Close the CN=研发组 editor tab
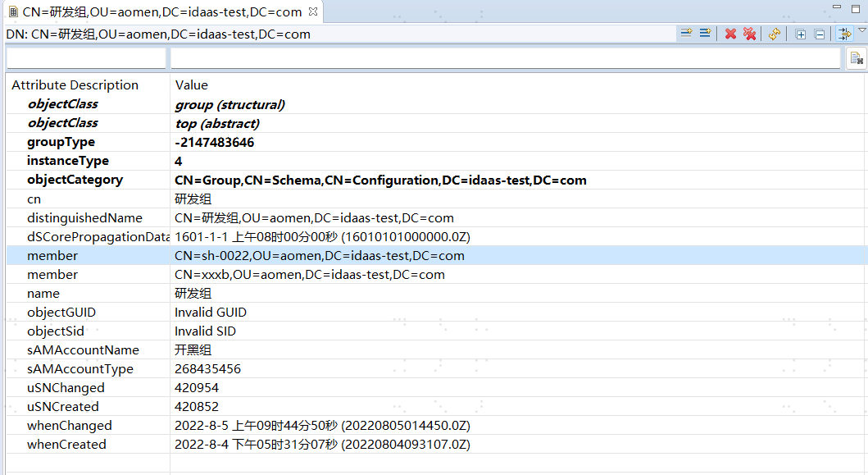The width and height of the screenshot is (868, 475). (313, 11)
